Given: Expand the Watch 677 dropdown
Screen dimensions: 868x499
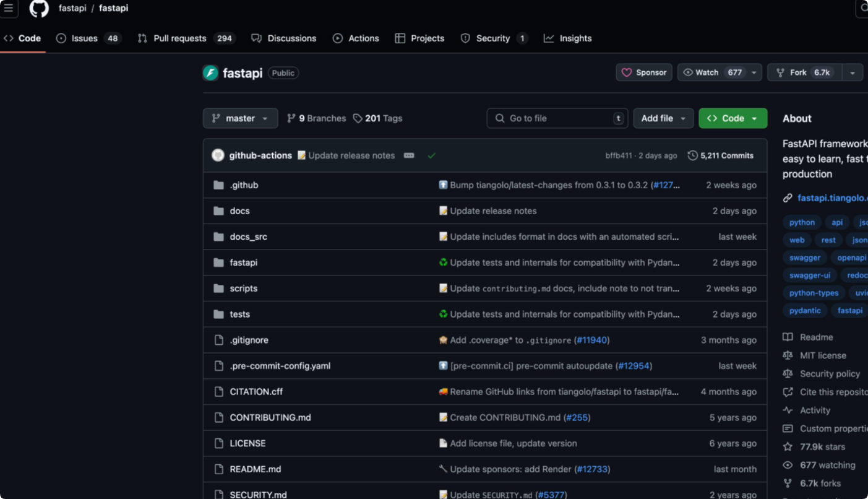Looking at the screenshot, I should tap(754, 72).
